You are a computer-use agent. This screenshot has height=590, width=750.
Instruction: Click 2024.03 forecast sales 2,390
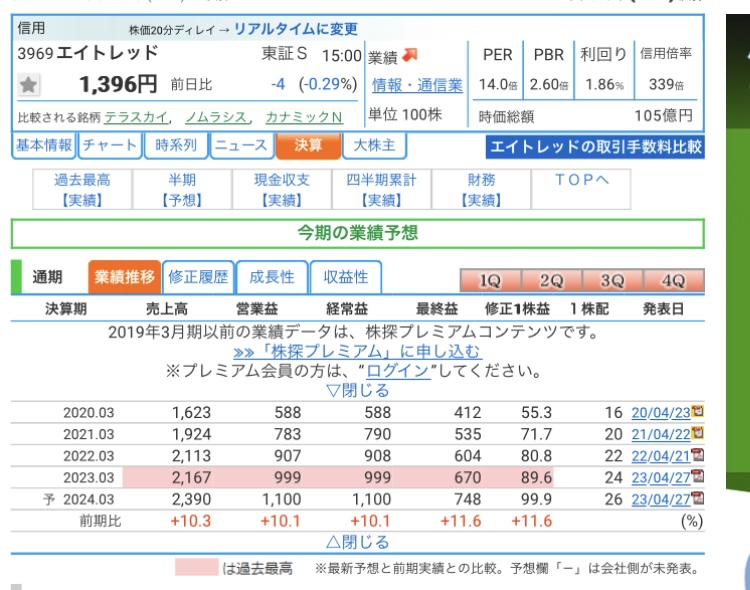pos(191,500)
